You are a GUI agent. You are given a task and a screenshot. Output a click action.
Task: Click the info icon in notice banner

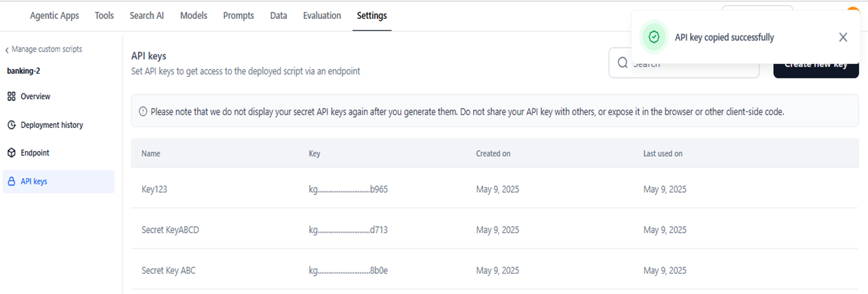pos(143,112)
